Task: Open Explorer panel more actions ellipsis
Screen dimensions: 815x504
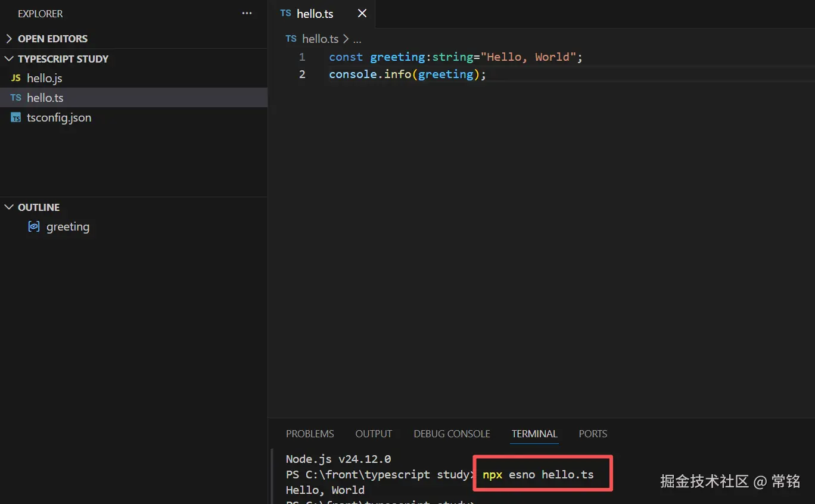Action: pyautogui.click(x=247, y=13)
